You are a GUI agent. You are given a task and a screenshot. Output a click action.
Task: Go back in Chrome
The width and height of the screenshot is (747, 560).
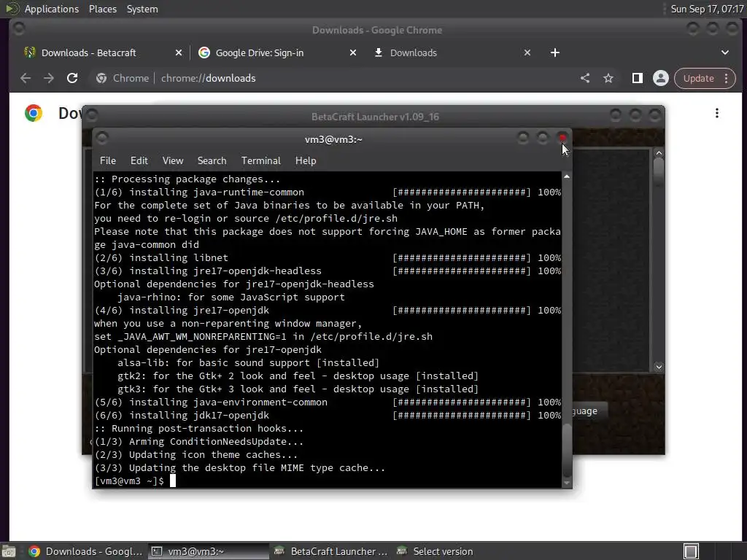[x=26, y=78]
